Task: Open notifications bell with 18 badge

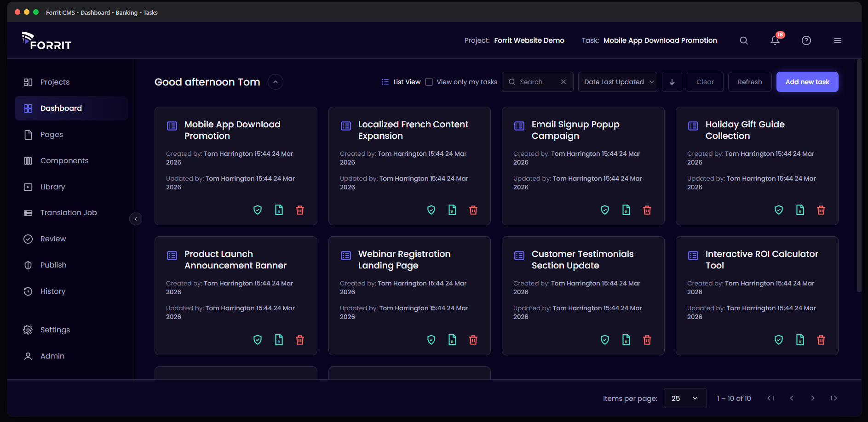Action: pyautogui.click(x=776, y=40)
